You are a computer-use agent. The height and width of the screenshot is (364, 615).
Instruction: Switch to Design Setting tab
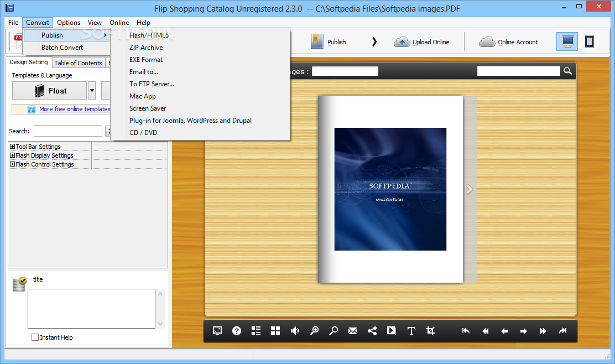(x=29, y=62)
